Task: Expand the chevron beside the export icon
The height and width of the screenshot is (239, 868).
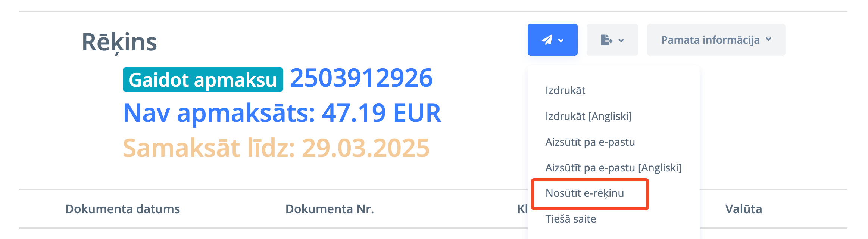Action: (x=621, y=40)
